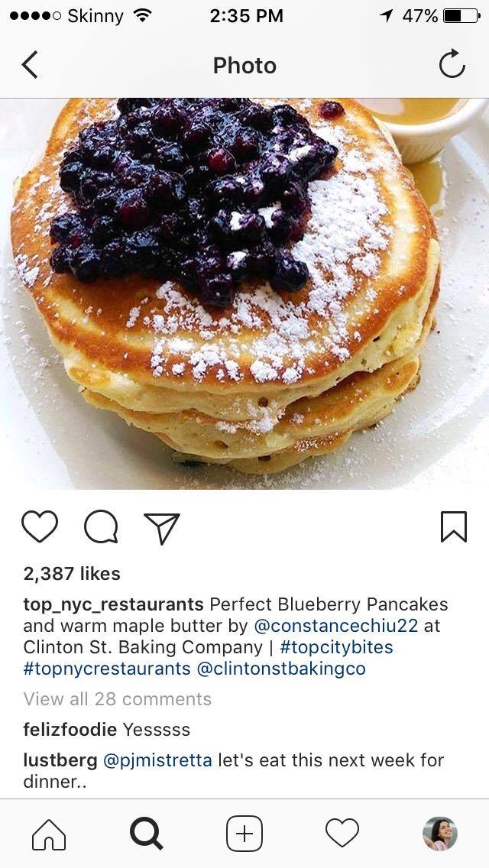View the 2,387 likes list
The image size is (489, 868).
pos(72,574)
